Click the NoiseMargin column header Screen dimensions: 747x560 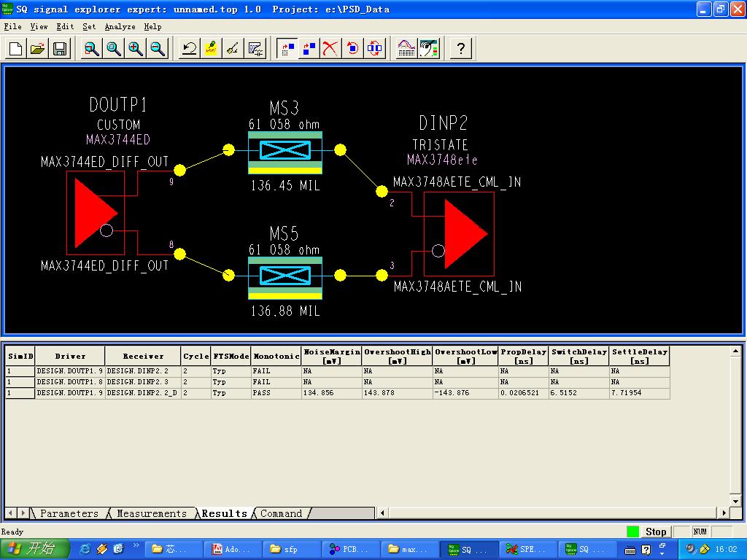(x=332, y=356)
